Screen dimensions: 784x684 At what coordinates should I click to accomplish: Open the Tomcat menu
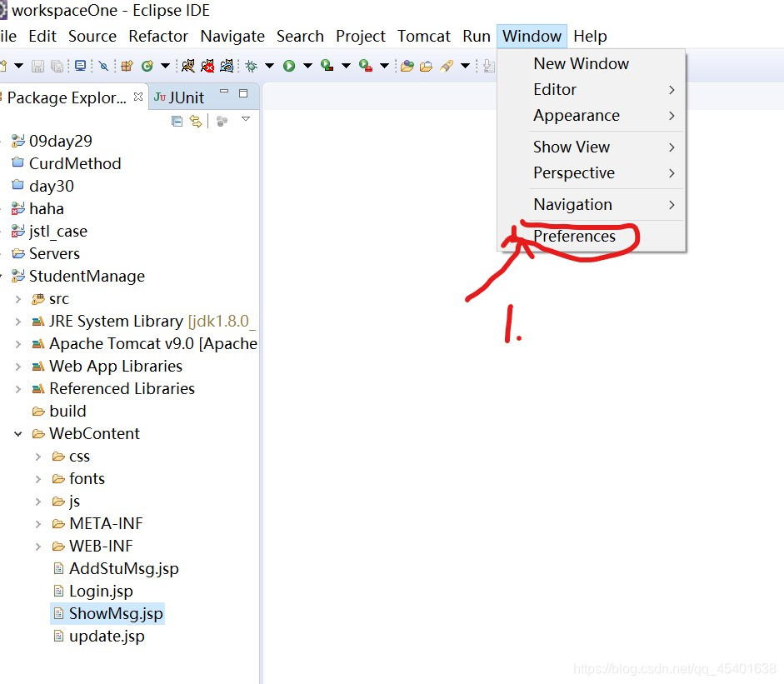[x=424, y=36]
